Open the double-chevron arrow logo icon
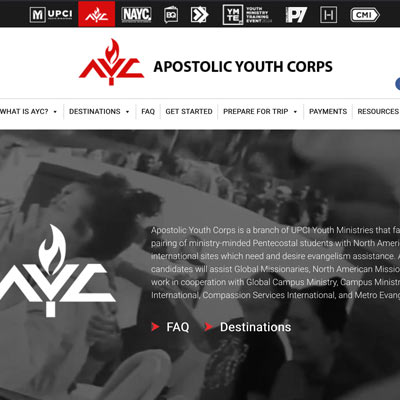Screen dimensions: 400x400 (199, 15)
